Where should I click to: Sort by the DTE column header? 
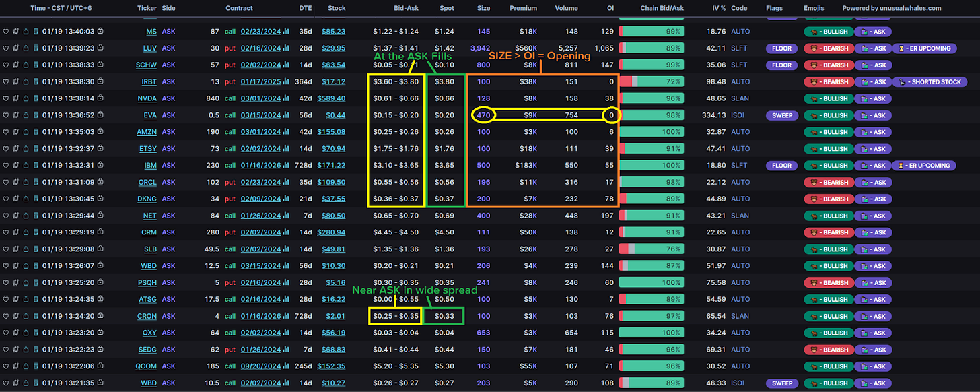305,9
